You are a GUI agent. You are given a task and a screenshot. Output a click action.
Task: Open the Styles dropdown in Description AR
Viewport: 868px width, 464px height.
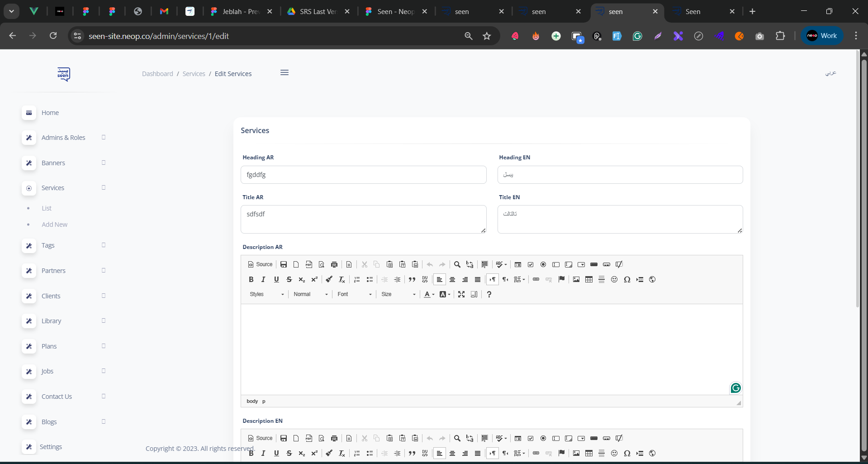(x=266, y=294)
